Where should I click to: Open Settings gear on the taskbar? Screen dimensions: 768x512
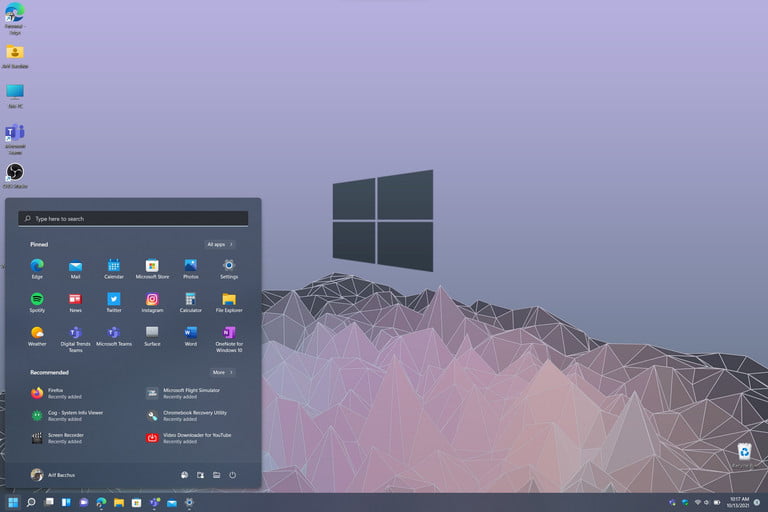(189, 502)
